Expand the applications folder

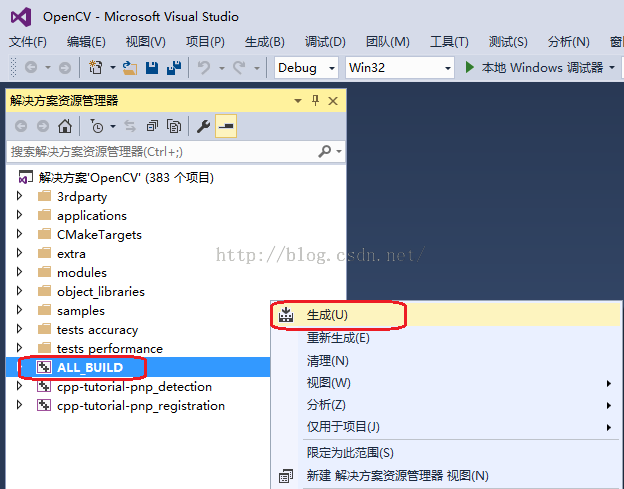[19, 215]
